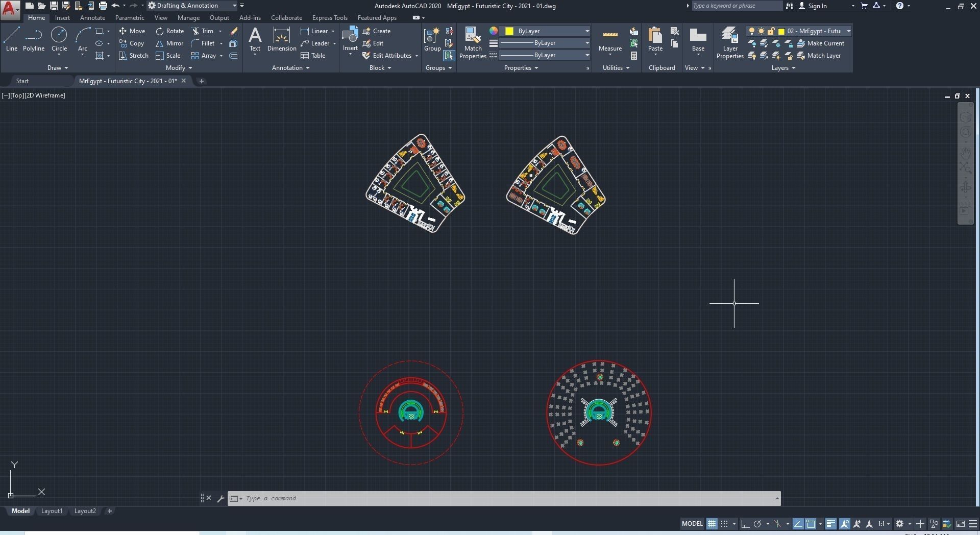The height and width of the screenshot is (535, 980).
Task: Toggle annotation objects visibility in status bar
Action: click(845, 524)
